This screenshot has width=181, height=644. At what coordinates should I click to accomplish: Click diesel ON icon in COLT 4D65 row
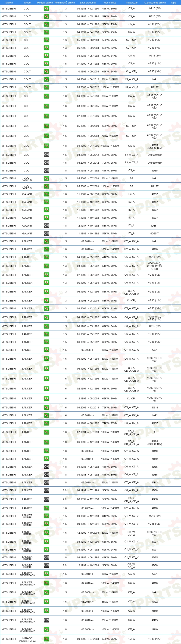pos(46,171)
